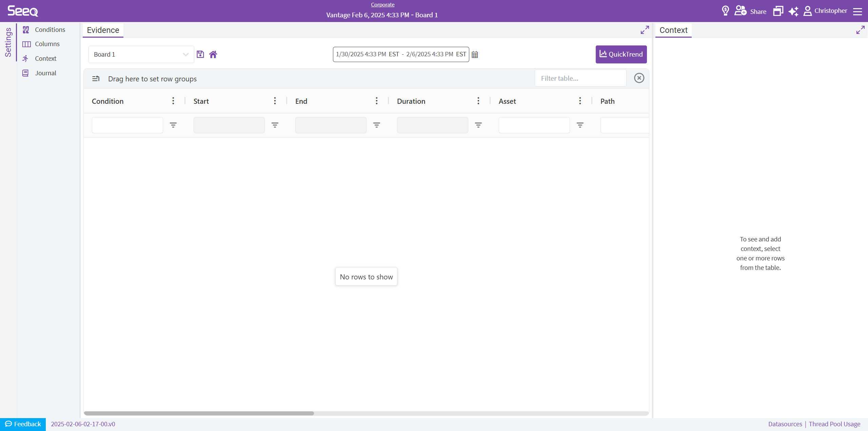Click the home icon next to board selector
Screen dimensions: 868x431
pyautogui.click(x=213, y=54)
